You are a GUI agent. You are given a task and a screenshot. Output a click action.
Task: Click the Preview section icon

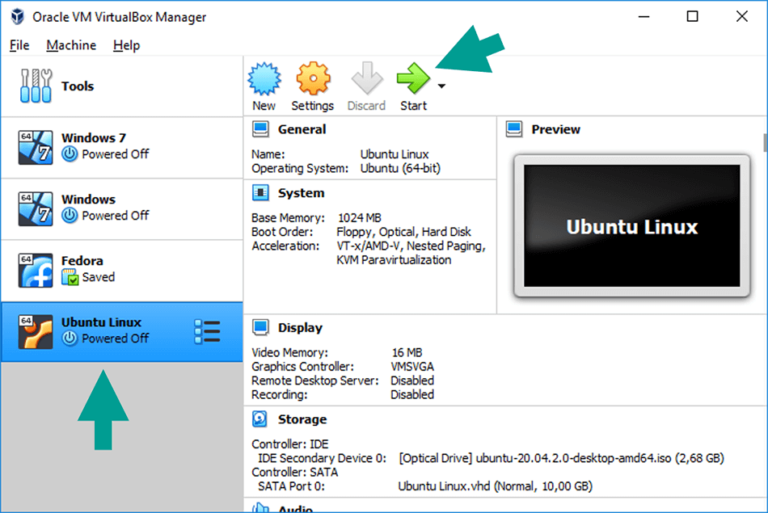tap(514, 129)
